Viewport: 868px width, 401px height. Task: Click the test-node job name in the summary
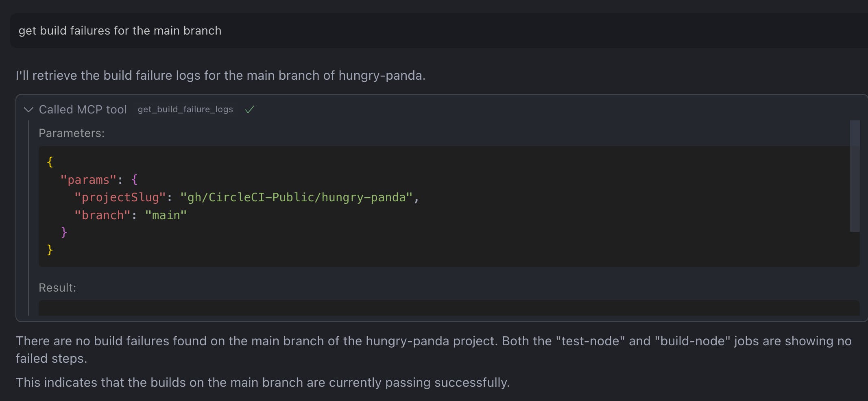[591, 341]
